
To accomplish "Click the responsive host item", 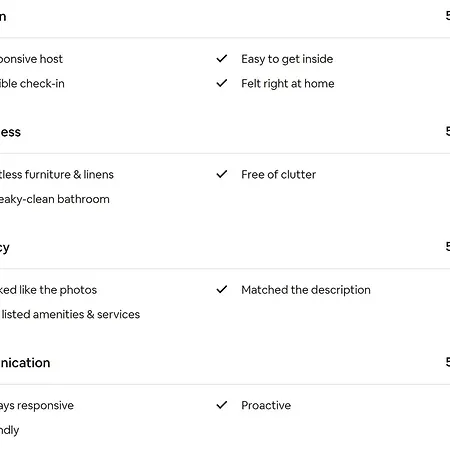I will pos(31,59).
